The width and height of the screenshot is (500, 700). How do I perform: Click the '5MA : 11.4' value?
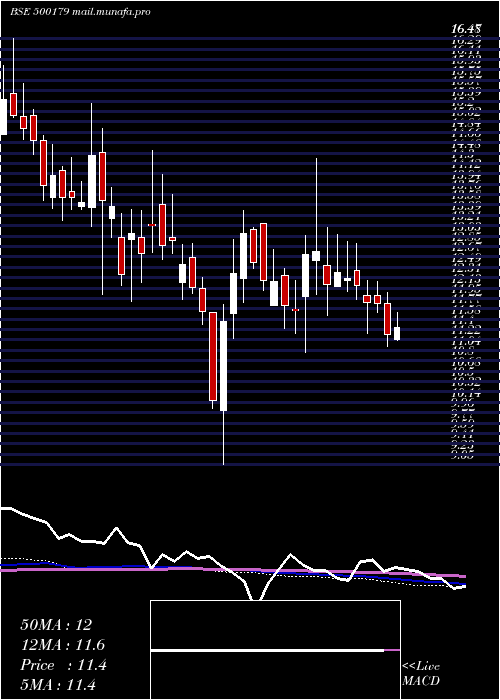tap(58, 685)
